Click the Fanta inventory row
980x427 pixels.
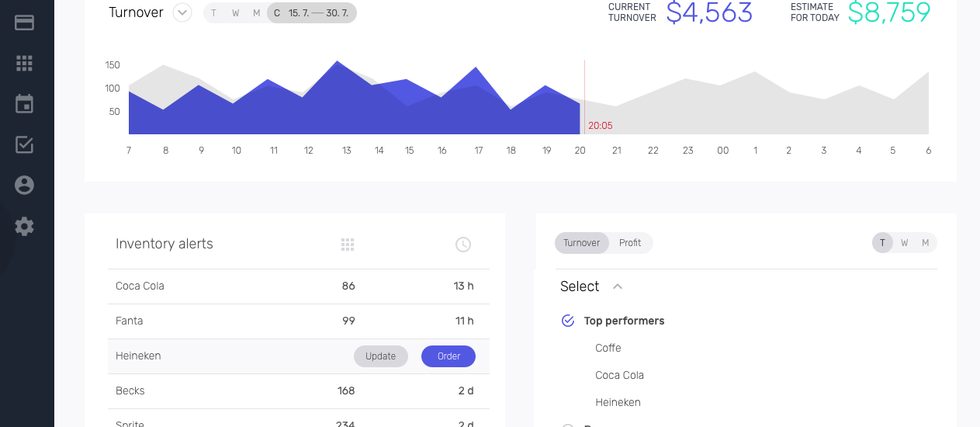(x=299, y=321)
